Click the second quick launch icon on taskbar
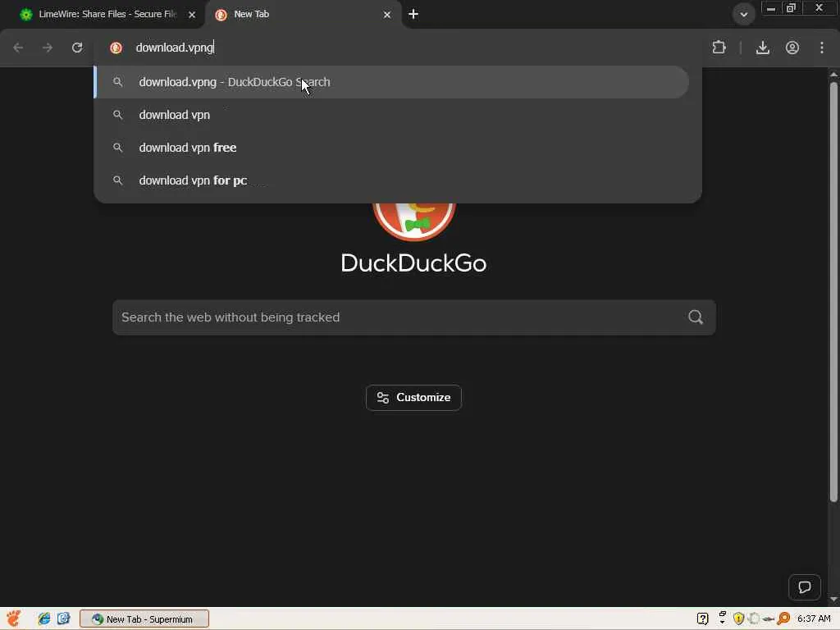 click(63, 619)
